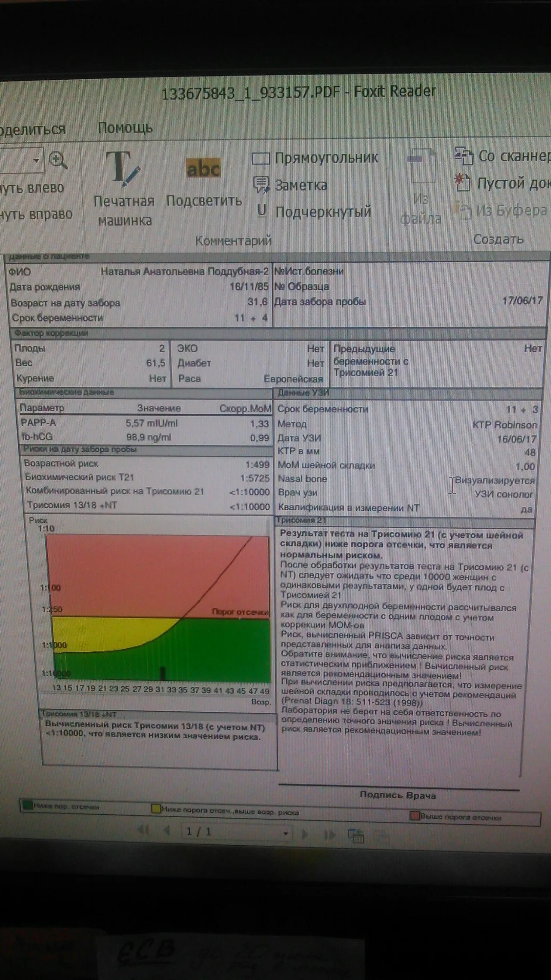Click the Создать group label
Screen dimensions: 551x980
click(498, 239)
